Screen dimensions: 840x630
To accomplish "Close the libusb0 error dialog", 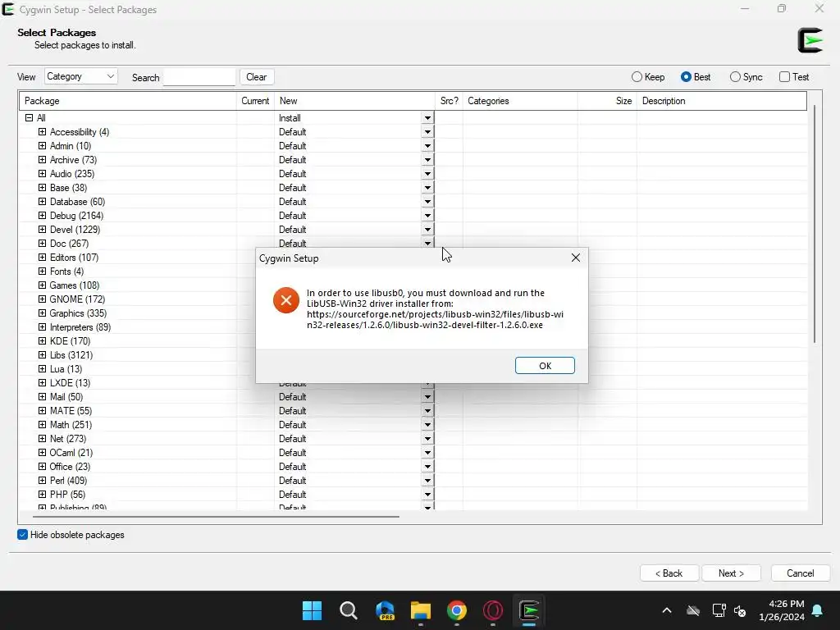I will pyautogui.click(x=575, y=258).
